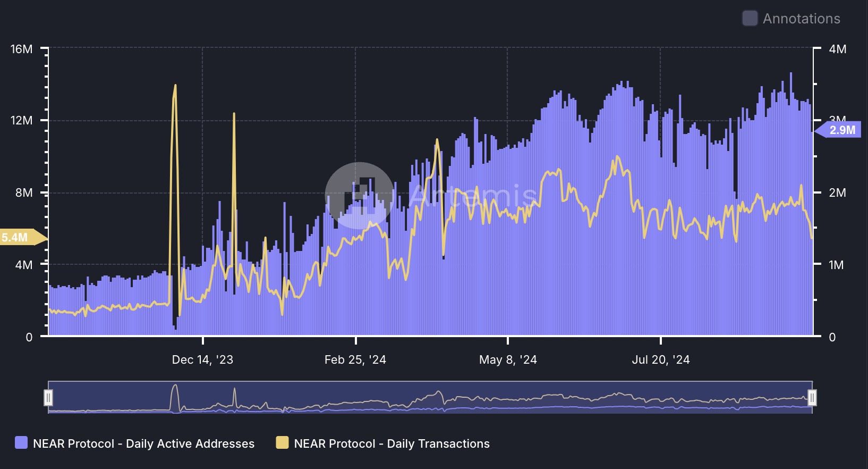
Task: Toggle Daily Transactions legend swatch
Action: coord(282,443)
